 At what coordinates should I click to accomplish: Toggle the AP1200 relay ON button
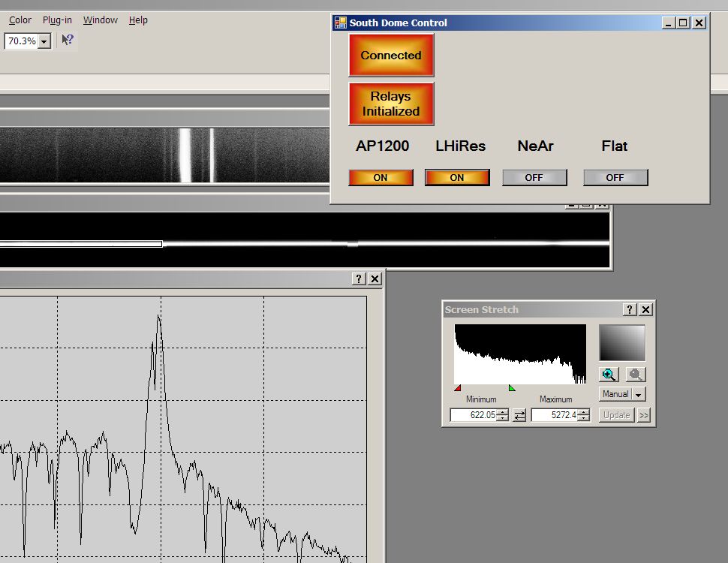click(381, 177)
